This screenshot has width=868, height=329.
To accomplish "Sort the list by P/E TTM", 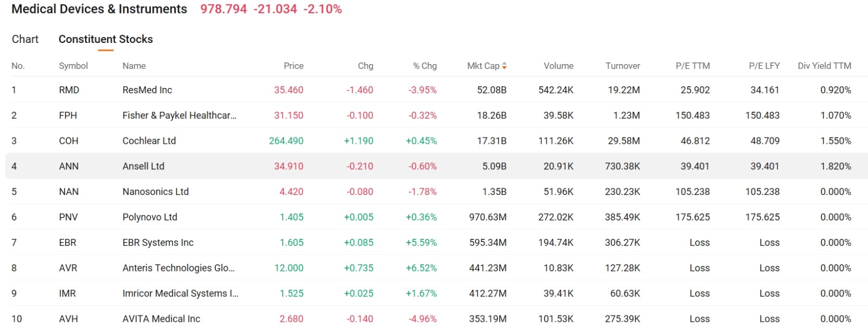I will pyautogui.click(x=693, y=66).
